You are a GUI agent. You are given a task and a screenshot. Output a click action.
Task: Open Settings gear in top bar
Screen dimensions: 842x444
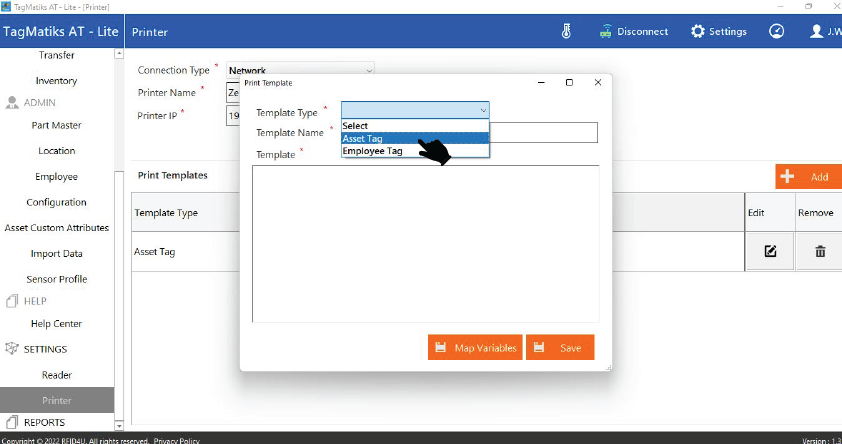point(719,31)
